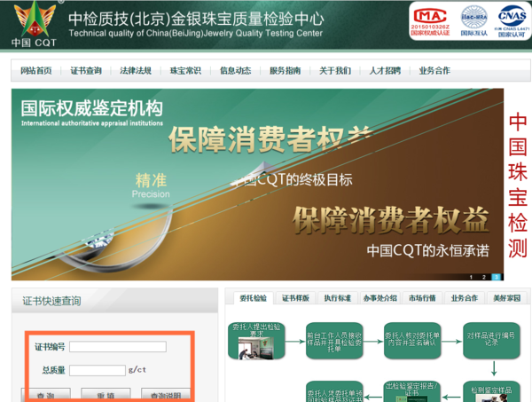Open 服务指南 navigation item
532x402 pixels.
285,71
